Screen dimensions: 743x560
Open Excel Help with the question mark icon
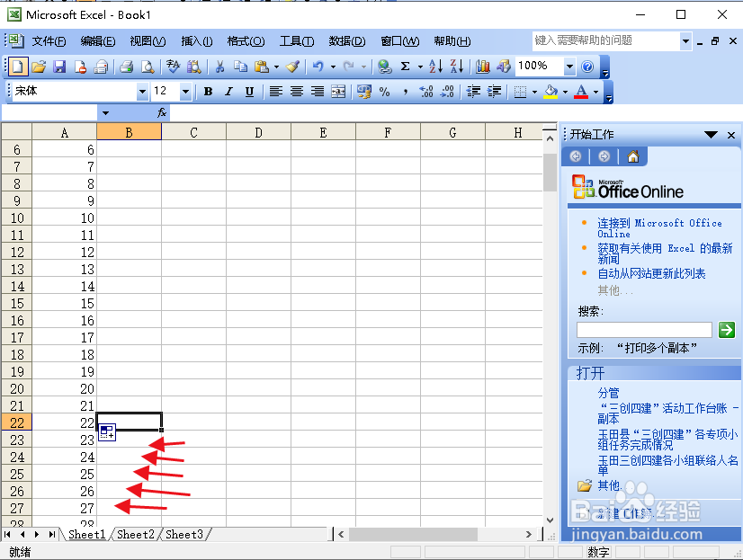587,67
